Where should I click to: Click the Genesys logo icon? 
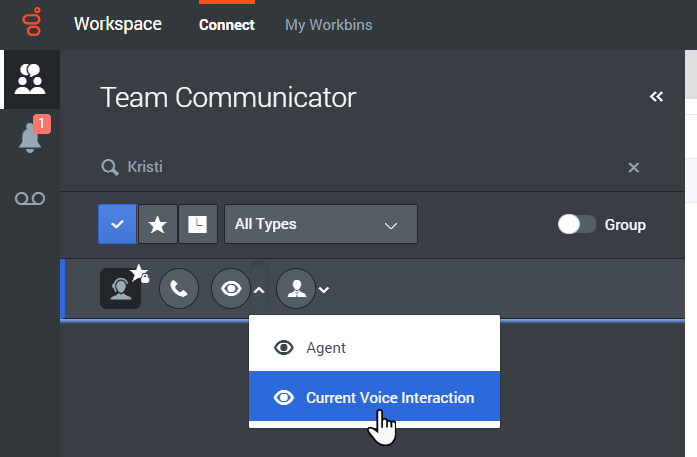32,22
